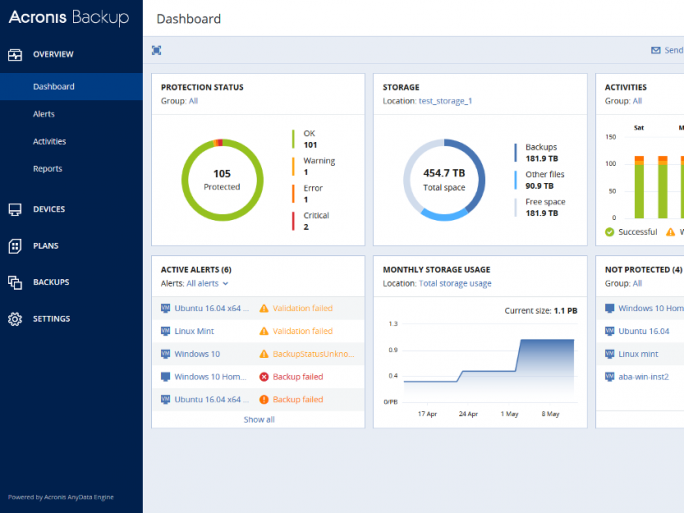Click the 454.7 TB storage donut

pos(444,180)
